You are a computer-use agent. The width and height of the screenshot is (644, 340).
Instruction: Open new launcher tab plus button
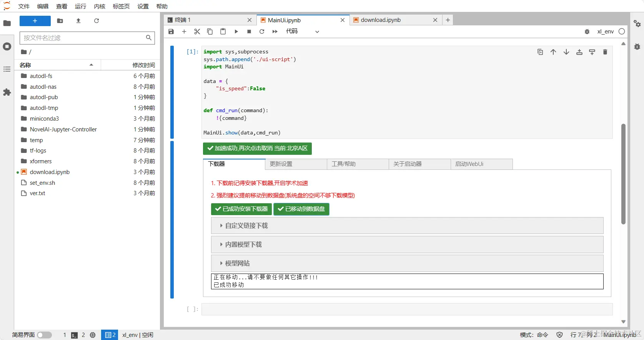point(448,20)
